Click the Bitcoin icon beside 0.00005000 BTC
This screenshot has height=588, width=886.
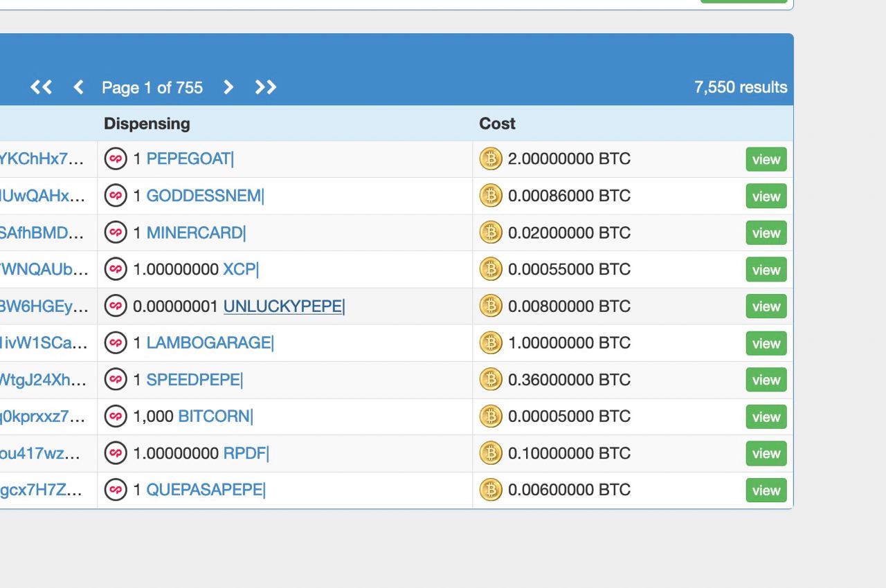(x=491, y=416)
